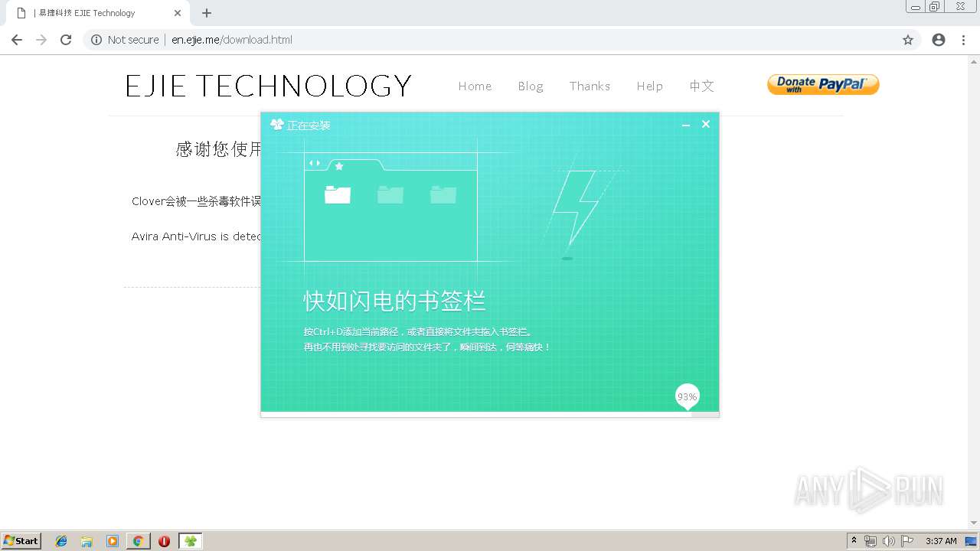Click the 快如闪电的书签栏 heading
This screenshot has width=980, height=551.
[394, 301]
